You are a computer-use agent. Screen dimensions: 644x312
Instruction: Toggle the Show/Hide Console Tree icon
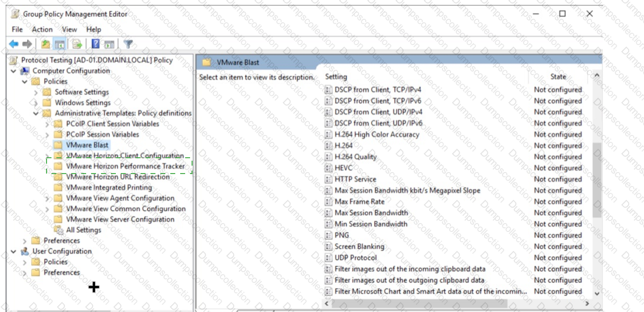point(59,45)
